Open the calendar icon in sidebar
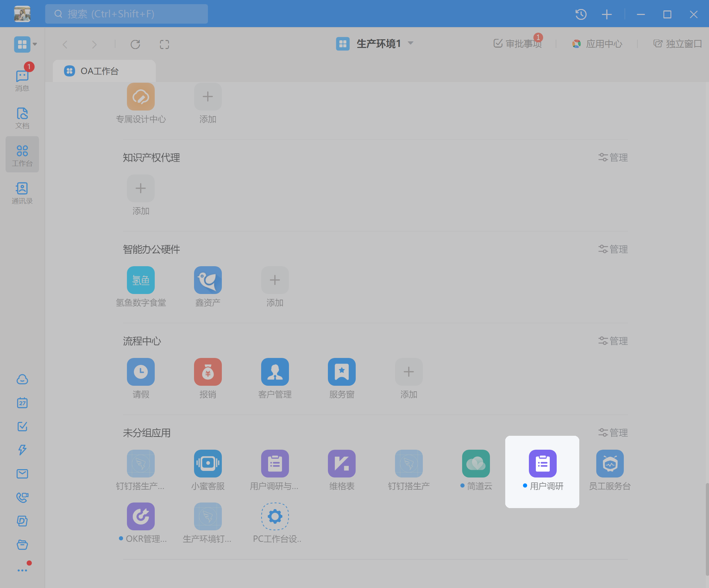The height and width of the screenshot is (588, 709). (x=22, y=403)
